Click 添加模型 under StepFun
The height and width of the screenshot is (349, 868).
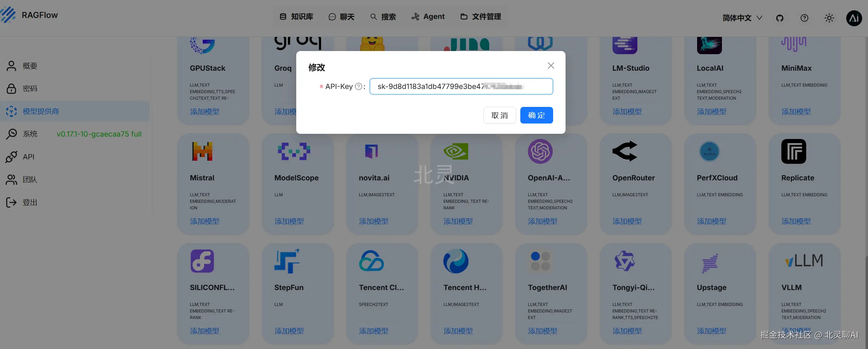click(289, 331)
